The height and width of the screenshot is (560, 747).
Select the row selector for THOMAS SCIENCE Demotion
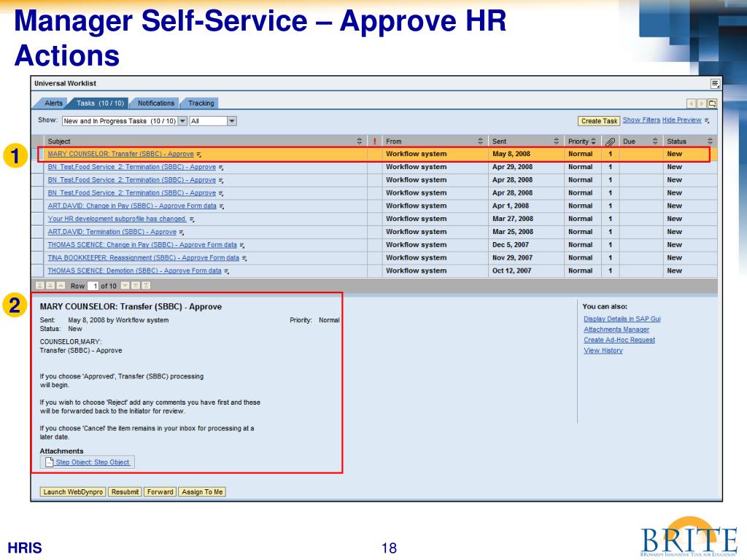pyautogui.click(x=38, y=271)
